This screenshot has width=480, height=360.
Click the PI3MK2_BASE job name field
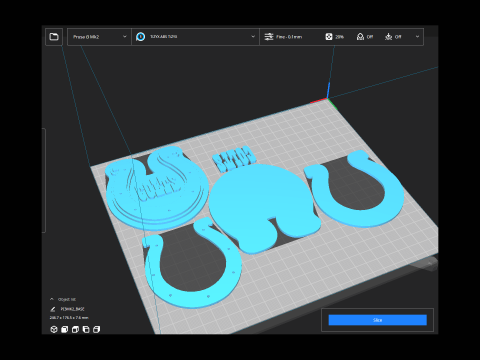coord(72,309)
